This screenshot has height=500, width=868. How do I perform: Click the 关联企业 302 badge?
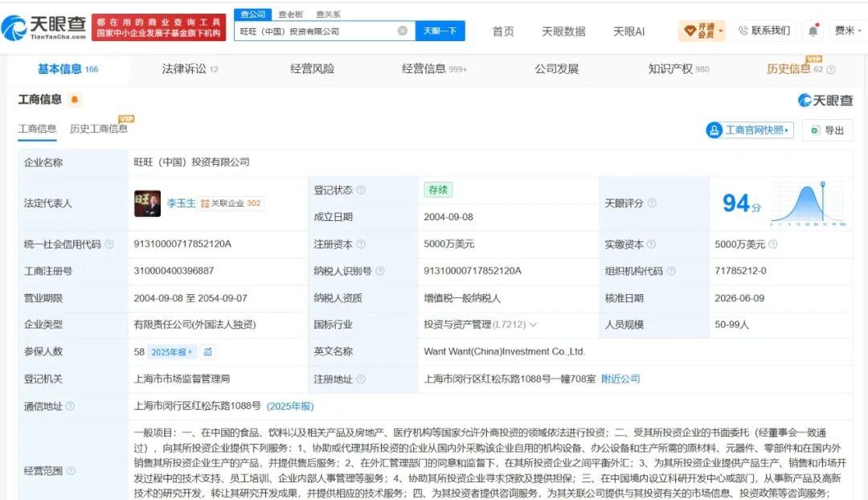(231, 203)
